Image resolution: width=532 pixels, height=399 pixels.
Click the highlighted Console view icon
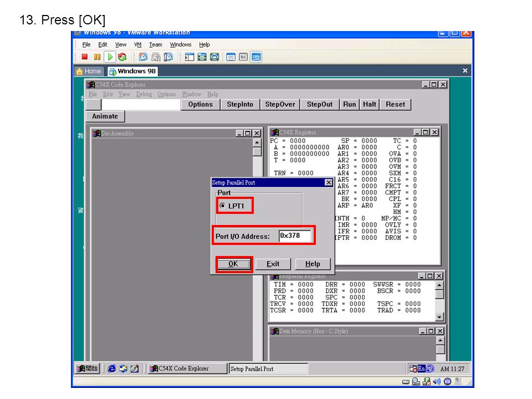pos(256,57)
